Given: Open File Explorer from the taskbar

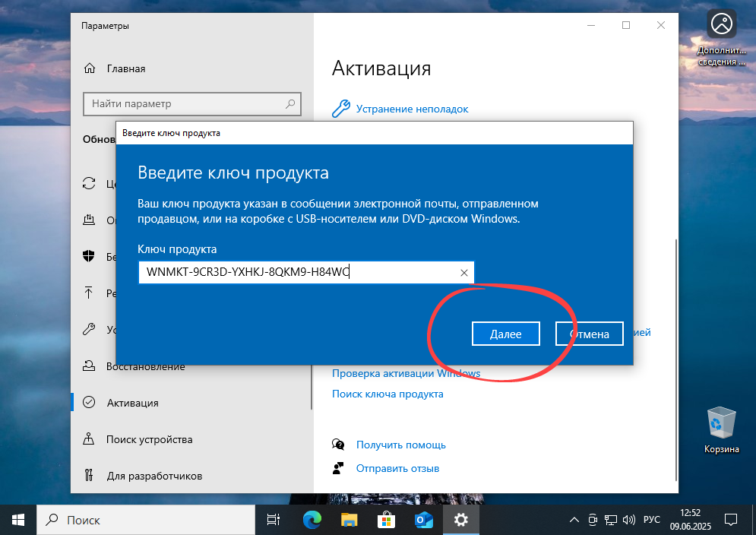Looking at the screenshot, I should [x=349, y=520].
